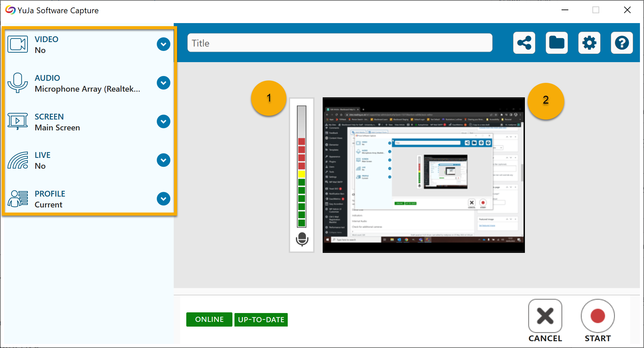Click the SCREEN presentation icon
Screen dimensions: 644x348
tap(18, 122)
